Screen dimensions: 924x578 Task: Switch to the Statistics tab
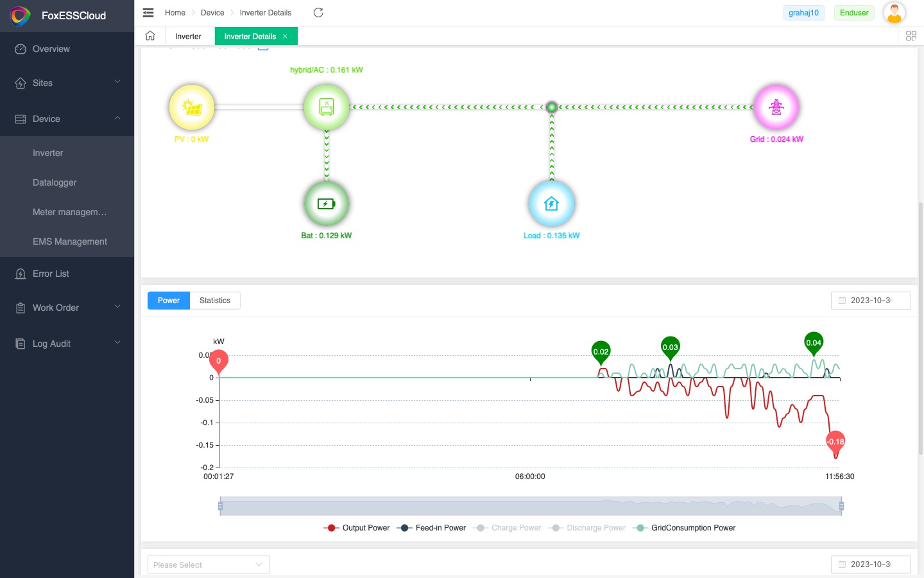coord(214,301)
